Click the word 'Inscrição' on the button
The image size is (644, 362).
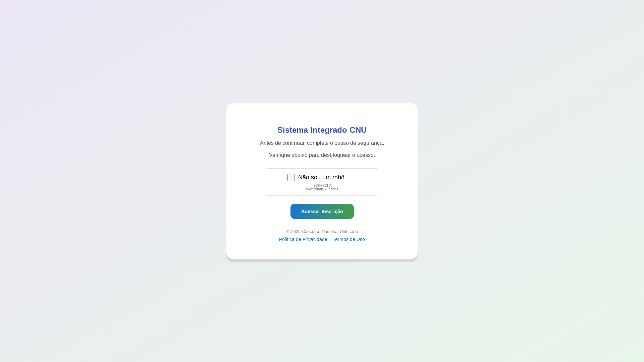(332, 212)
